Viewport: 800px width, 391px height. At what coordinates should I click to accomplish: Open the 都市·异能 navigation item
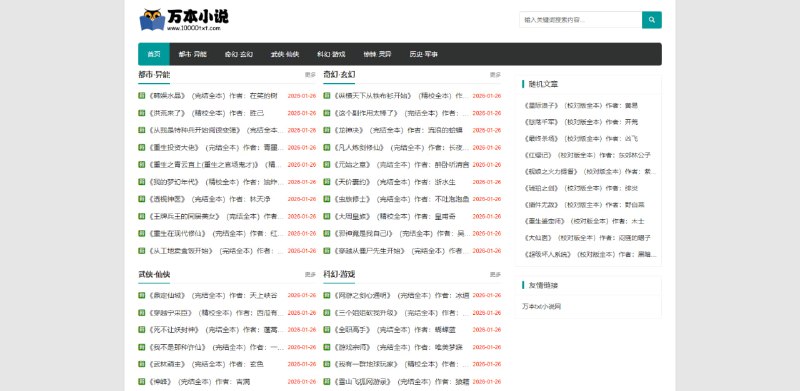[x=192, y=54]
